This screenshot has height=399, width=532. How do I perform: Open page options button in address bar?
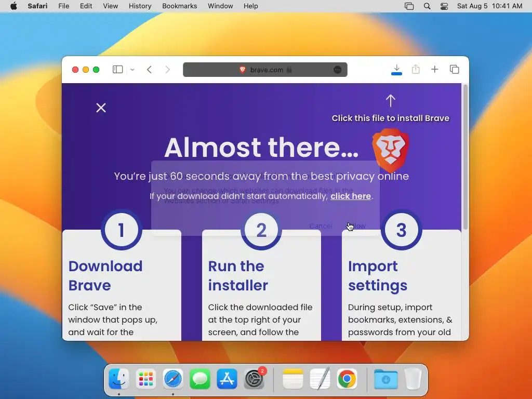pyautogui.click(x=337, y=70)
